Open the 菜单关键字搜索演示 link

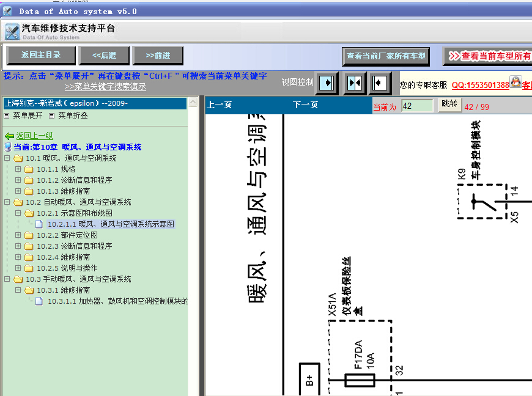pyautogui.click(x=105, y=86)
